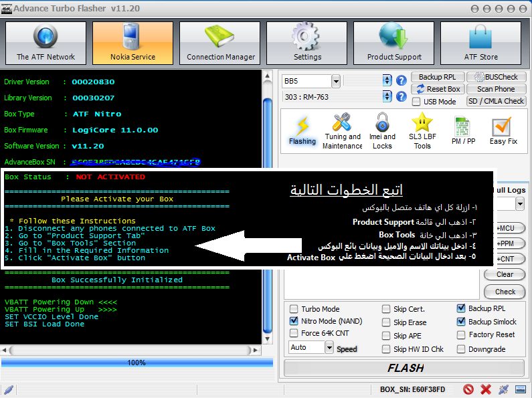Open the Settings gear tab
Viewport: 532px width, 398px height.
306,43
